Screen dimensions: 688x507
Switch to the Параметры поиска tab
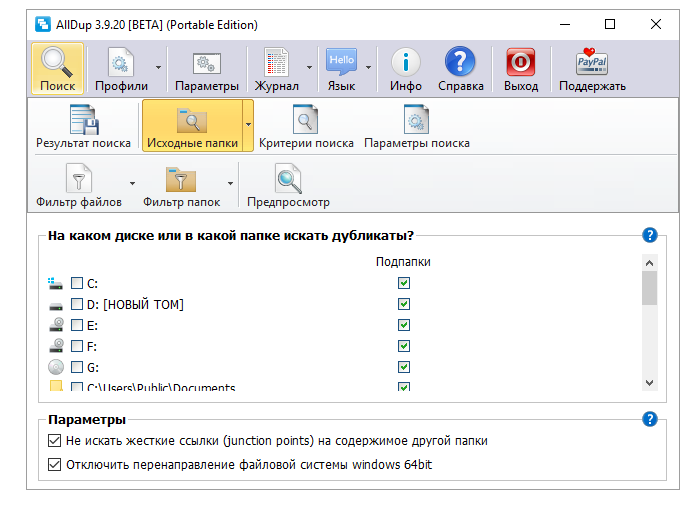tap(416, 126)
